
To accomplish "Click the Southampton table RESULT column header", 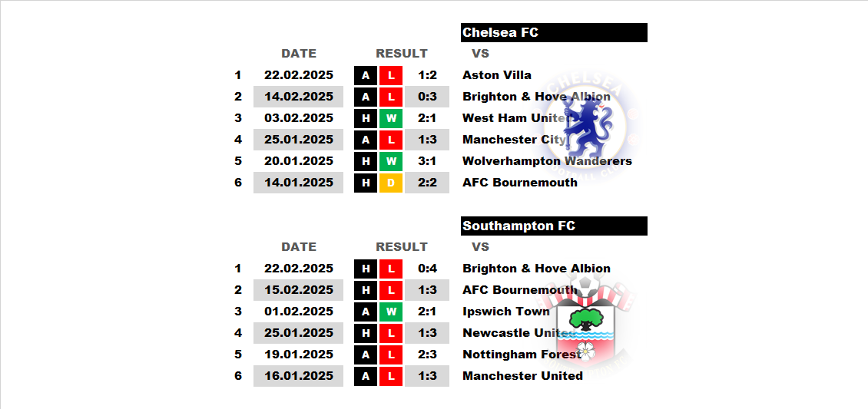I will tap(402, 247).
